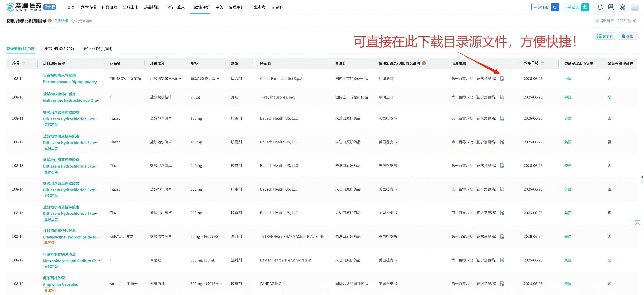This screenshot has height=295, width=644.
Task: Open 合理用药 navigation menu
Action: [236, 7]
